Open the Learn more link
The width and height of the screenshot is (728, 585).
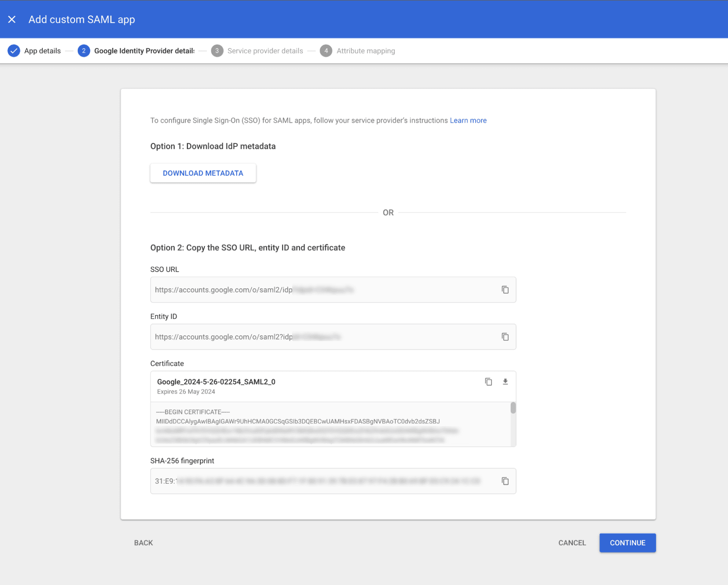click(x=468, y=121)
